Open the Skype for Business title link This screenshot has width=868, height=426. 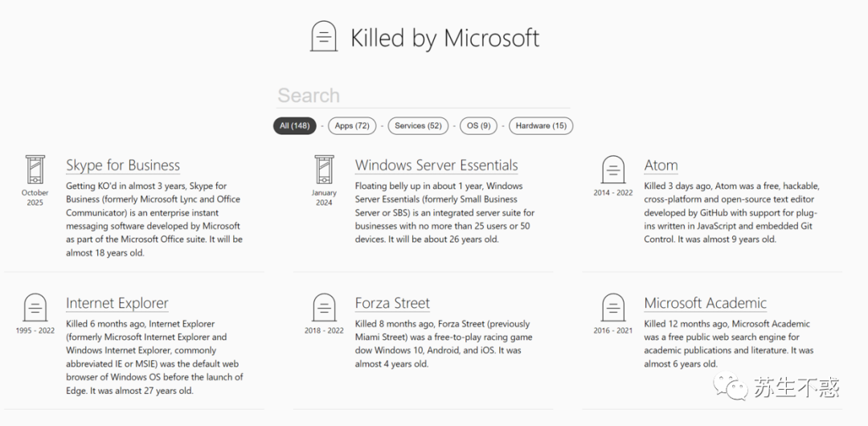pyautogui.click(x=123, y=165)
